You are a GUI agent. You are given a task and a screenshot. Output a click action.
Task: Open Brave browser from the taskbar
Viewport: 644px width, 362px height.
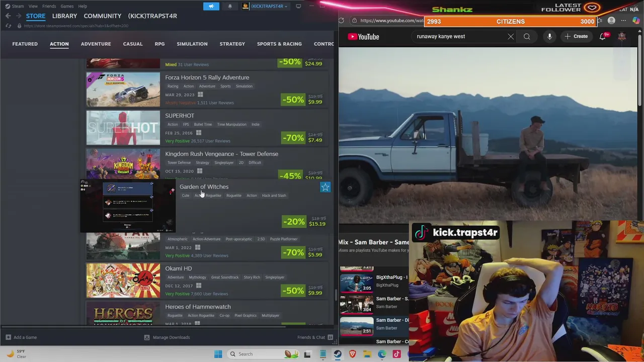pyautogui.click(x=353, y=354)
